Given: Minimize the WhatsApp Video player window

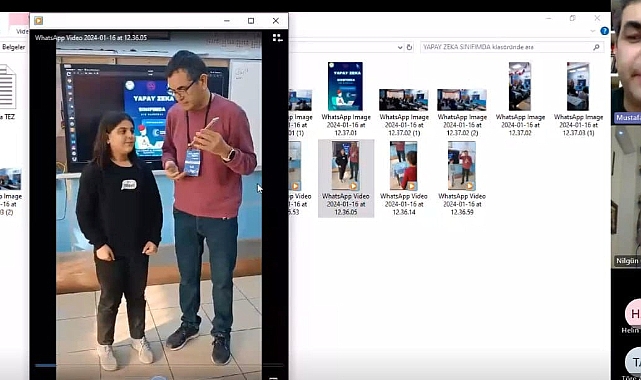Looking at the screenshot, I should point(227,21).
